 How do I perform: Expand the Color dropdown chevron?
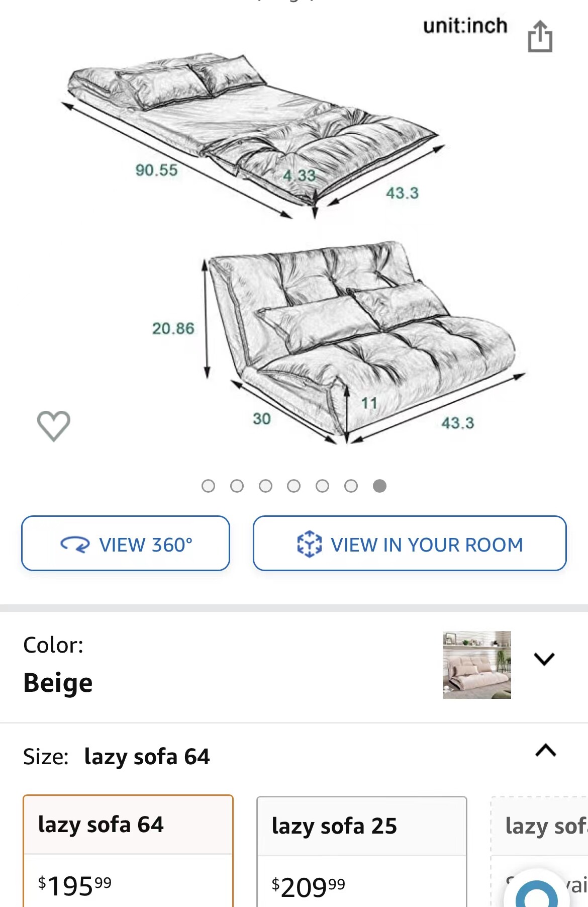click(x=544, y=659)
